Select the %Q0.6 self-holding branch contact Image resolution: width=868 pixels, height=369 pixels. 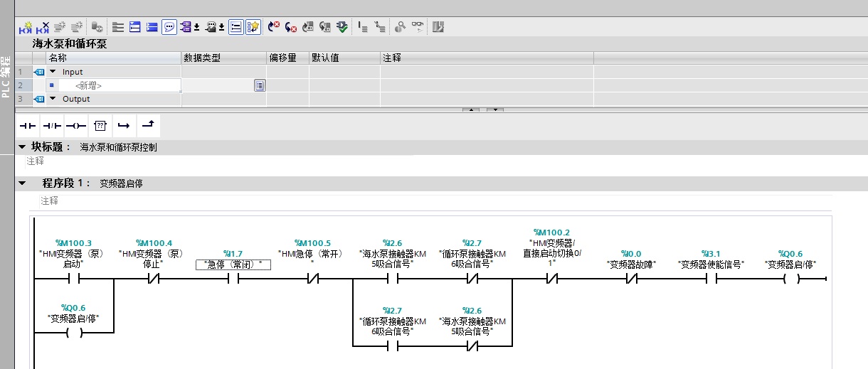pos(73,332)
